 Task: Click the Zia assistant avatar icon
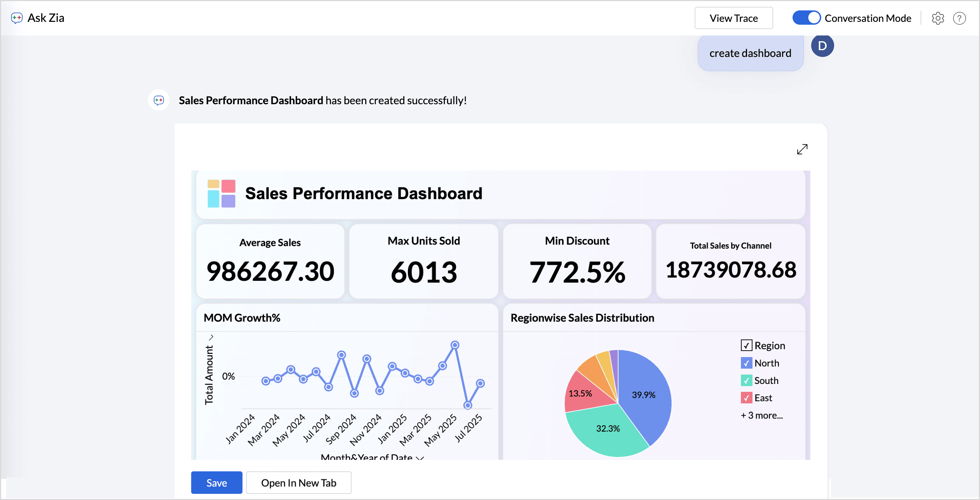[x=159, y=100]
